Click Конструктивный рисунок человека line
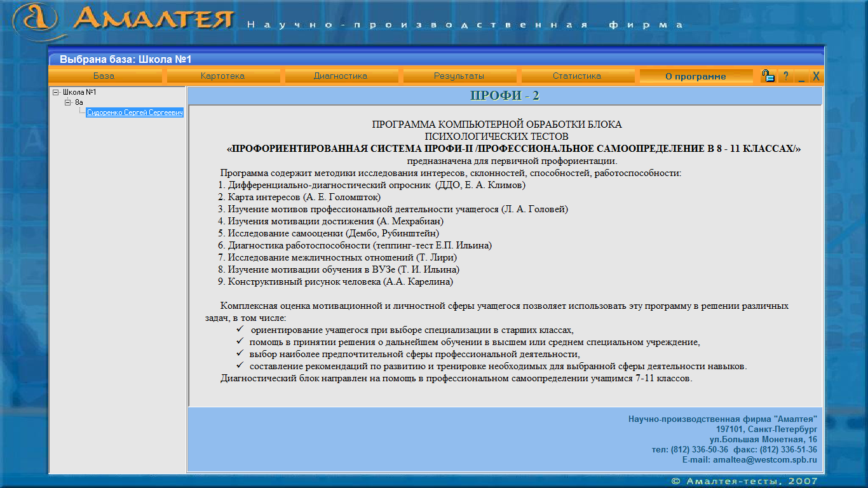Image resolution: width=868 pixels, height=488 pixels. [x=336, y=281]
